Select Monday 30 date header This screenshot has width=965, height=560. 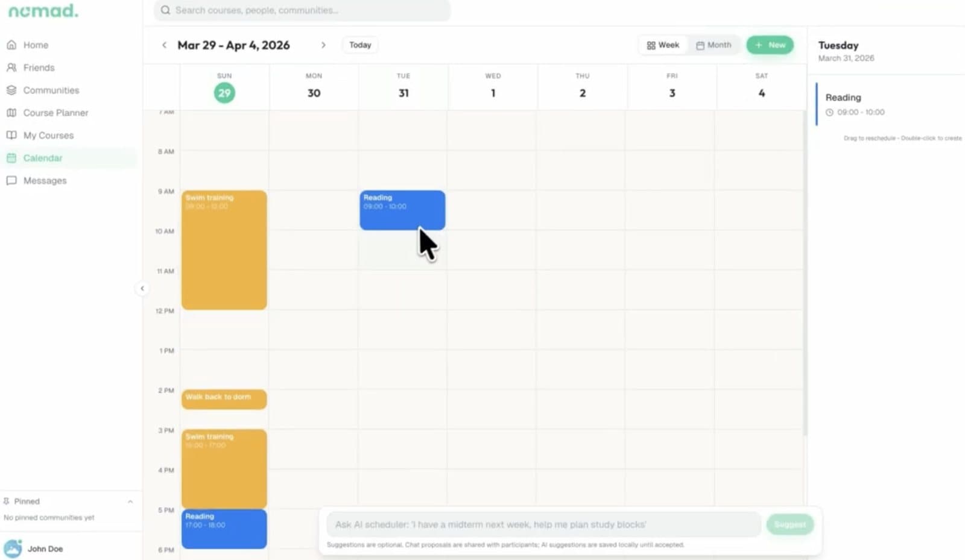click(314, 87)
